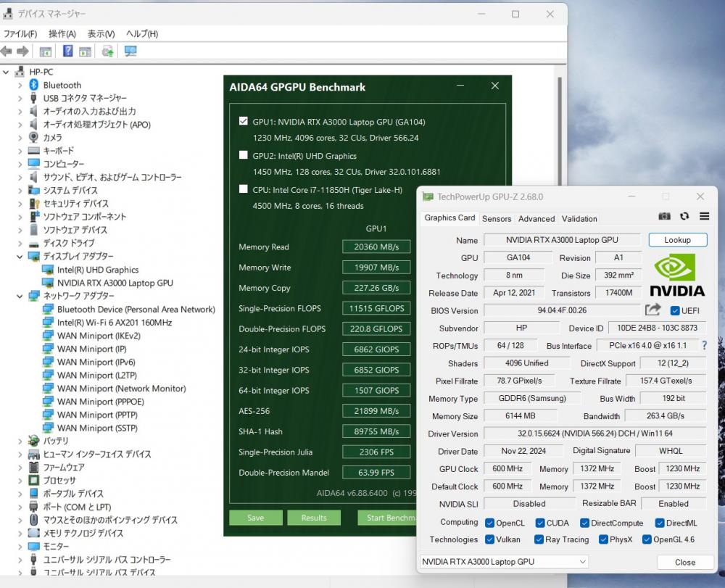
Task: Uncheck GPU1 NVIDIA RTX A3000 checkbox
Action: (x=244, y=121)
